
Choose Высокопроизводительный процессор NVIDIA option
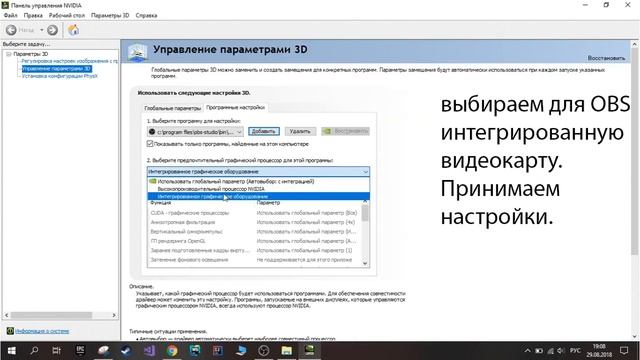(258, 189)
